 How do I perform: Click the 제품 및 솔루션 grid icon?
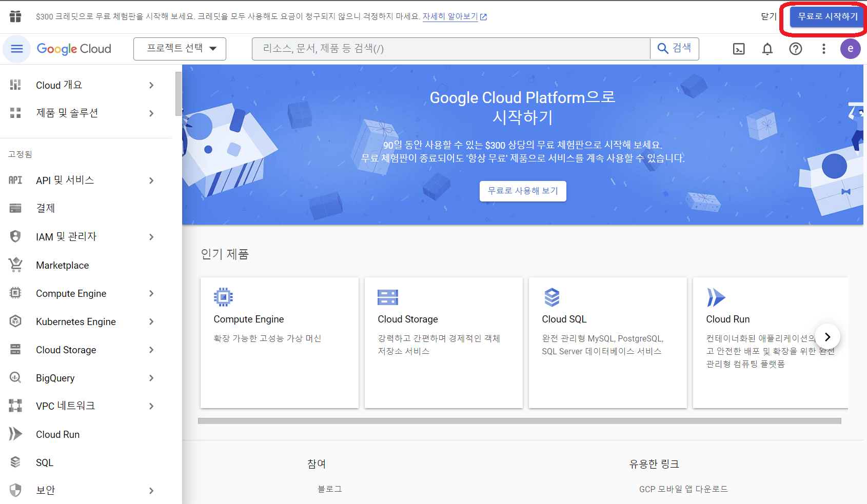(15, 113)
